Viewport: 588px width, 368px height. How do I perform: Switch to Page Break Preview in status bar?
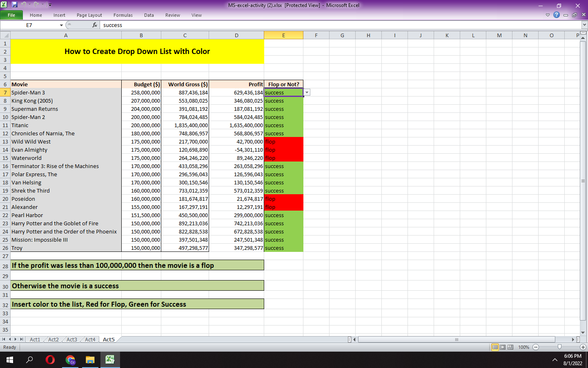(x=510, y=347)
